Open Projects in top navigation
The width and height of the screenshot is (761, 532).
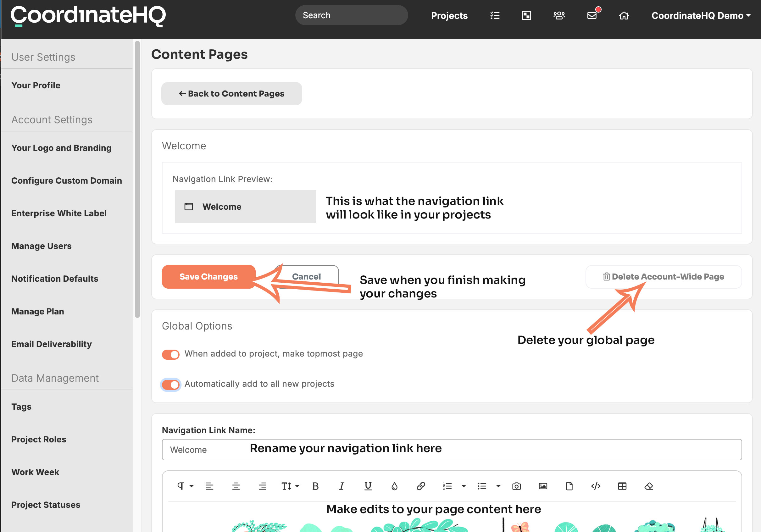449,16
